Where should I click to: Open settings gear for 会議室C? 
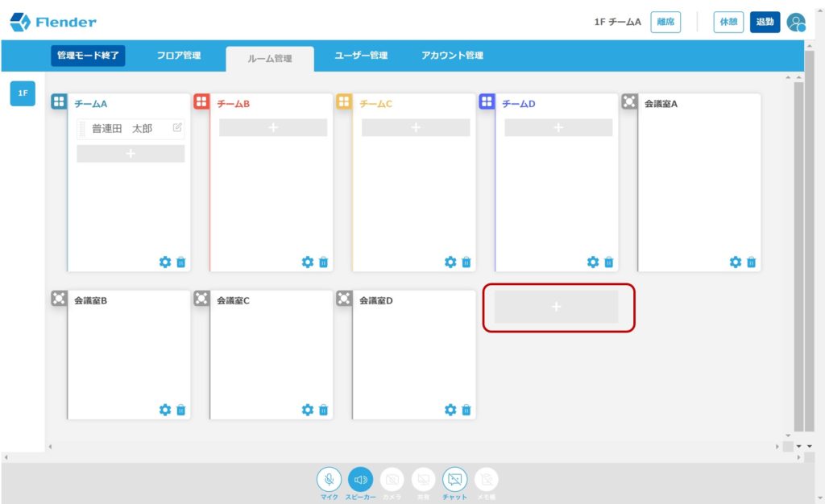[307, 410]
